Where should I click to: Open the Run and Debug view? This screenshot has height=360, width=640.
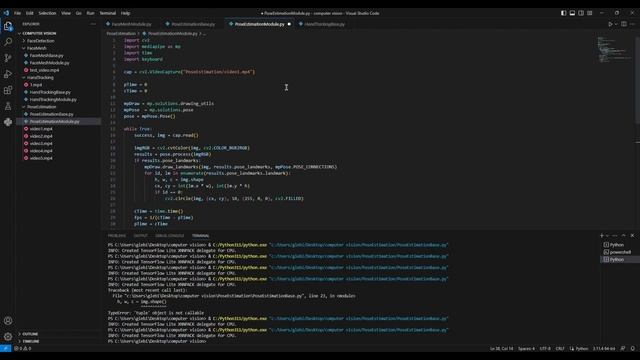pos(8,74)
